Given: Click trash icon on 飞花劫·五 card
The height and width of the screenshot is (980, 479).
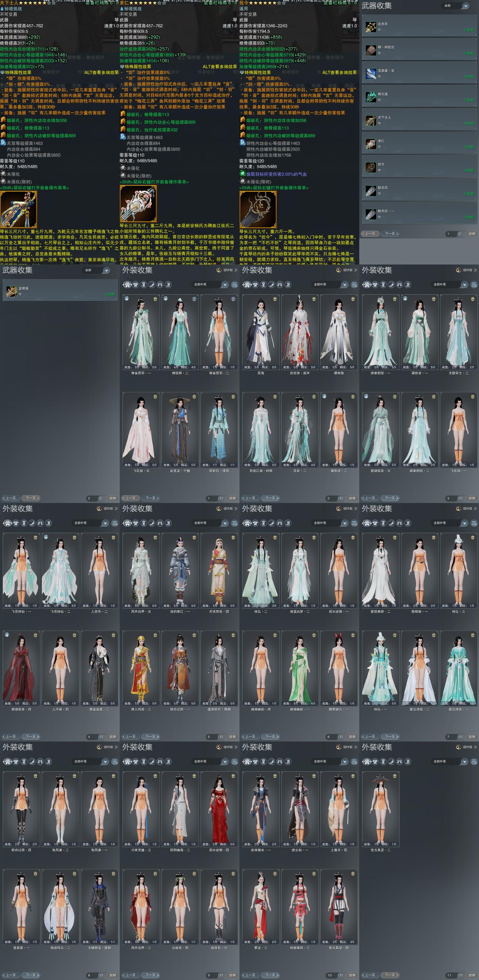Looking at the screenshot, I should [x=155, y=397].
